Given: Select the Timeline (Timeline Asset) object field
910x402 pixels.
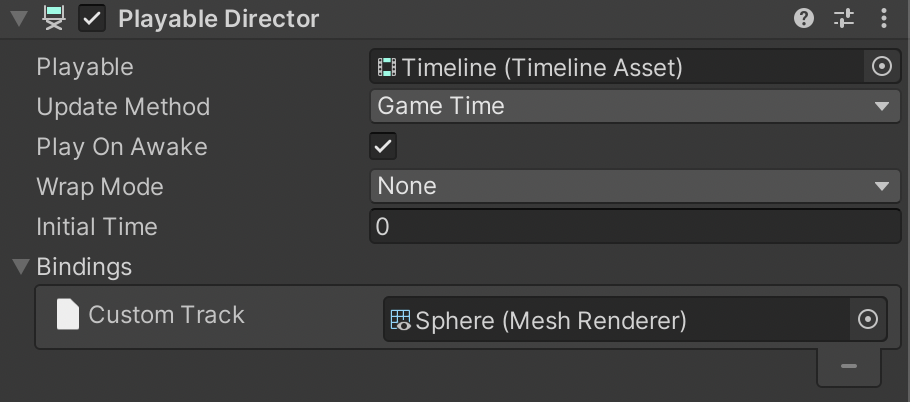Looking at the screenshot, I should 618,67.
